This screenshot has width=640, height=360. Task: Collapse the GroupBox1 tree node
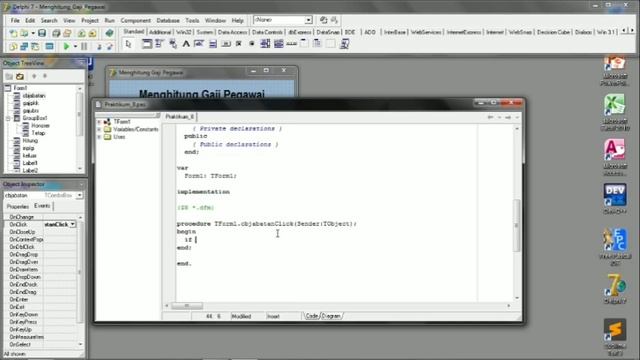click(x=8, y=118)
